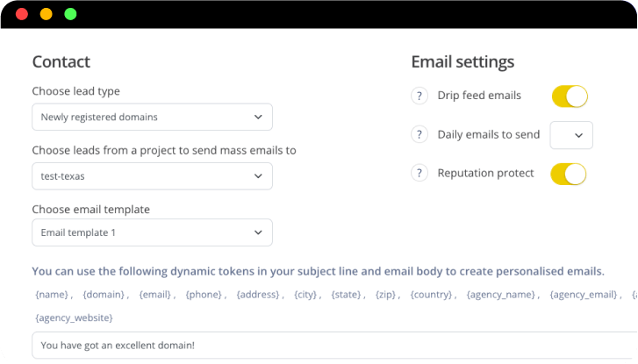Choose the {agency_website} dynamic token
The height and width of the screenshot is (364, 638).
pos(74,318)
